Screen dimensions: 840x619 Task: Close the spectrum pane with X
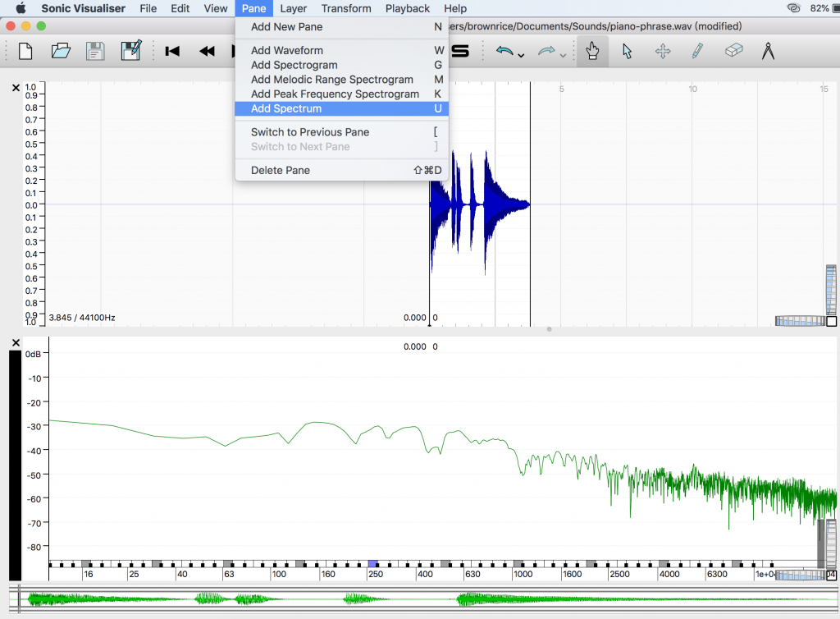(16, 342)
